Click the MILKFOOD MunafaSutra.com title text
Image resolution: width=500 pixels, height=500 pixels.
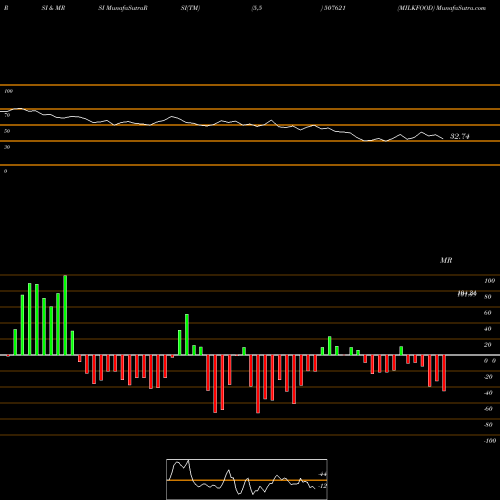click(x=441, y=8)
